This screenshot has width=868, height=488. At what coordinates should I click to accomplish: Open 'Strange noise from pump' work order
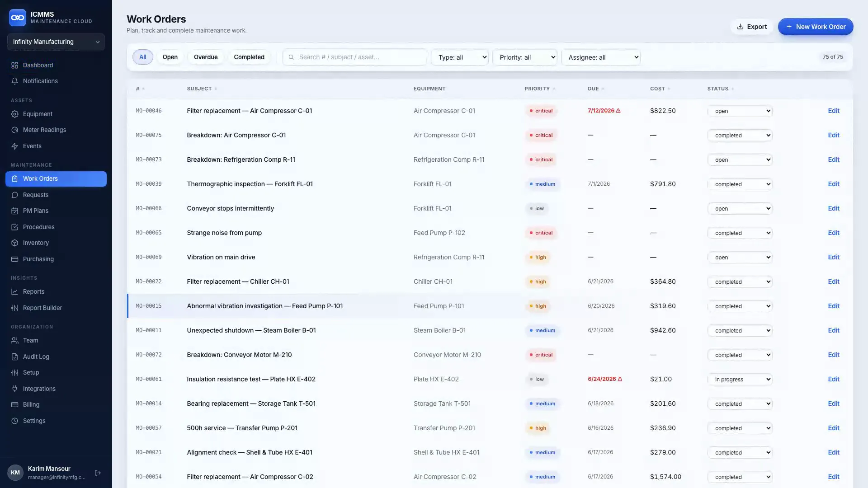click(224, 233)
